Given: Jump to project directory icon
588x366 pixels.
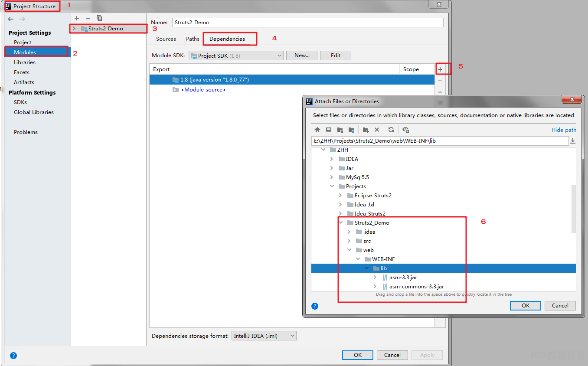Looking at the screenshot, I should 340,130.
